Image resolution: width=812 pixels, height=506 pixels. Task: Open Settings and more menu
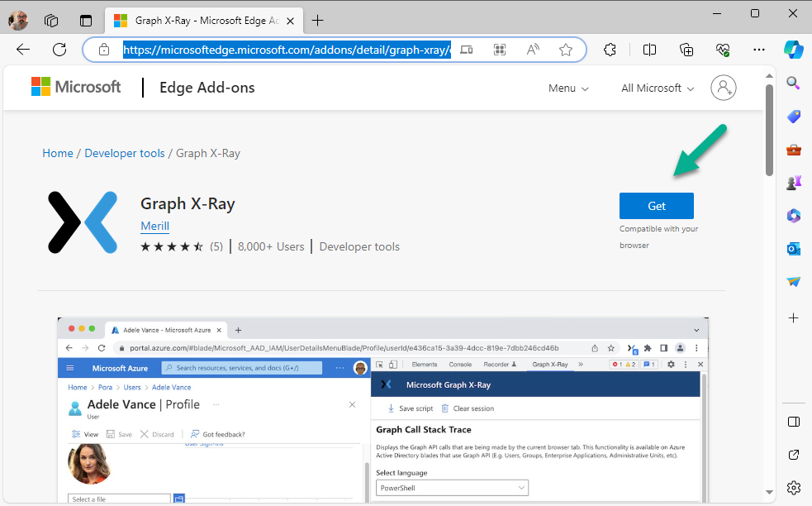pyautogui.click(x=759, y=50)
